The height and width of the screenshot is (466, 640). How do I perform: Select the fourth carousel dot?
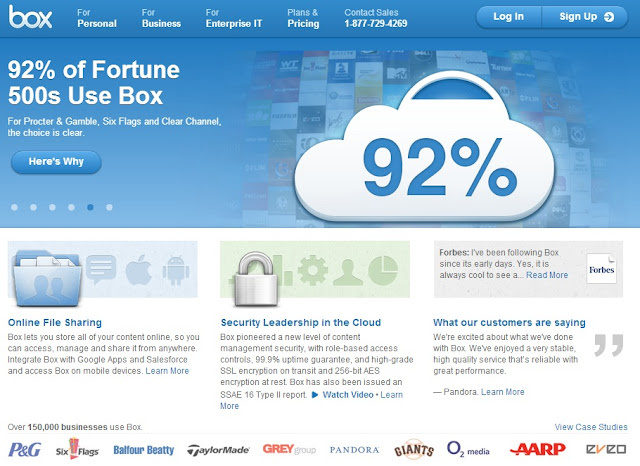point(71,207)
